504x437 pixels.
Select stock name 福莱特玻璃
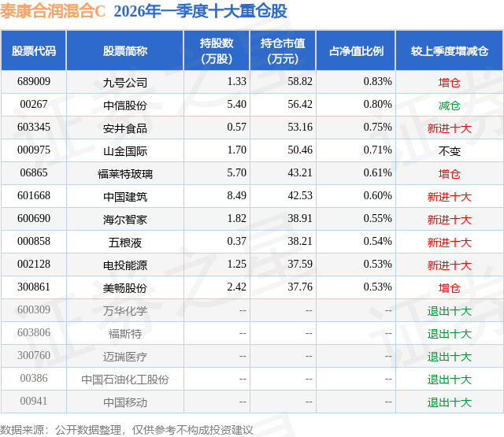point(125,174)
